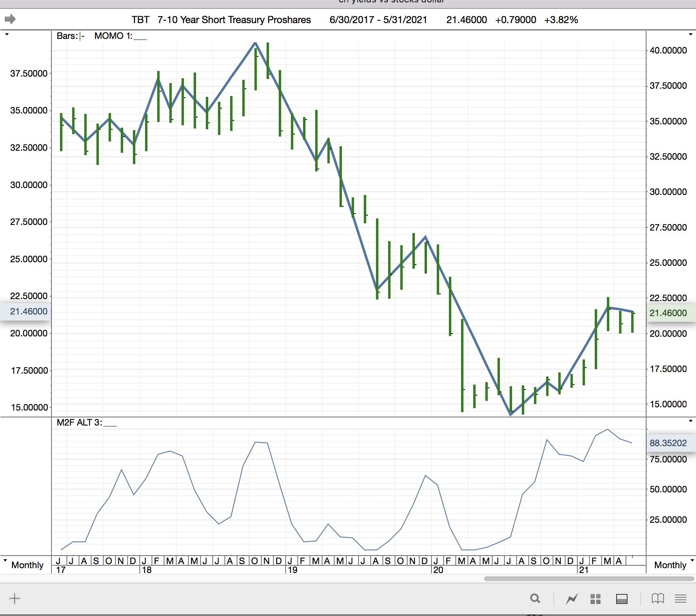
Task: Click the horizontal lines list icon
Action: [681, 599]
